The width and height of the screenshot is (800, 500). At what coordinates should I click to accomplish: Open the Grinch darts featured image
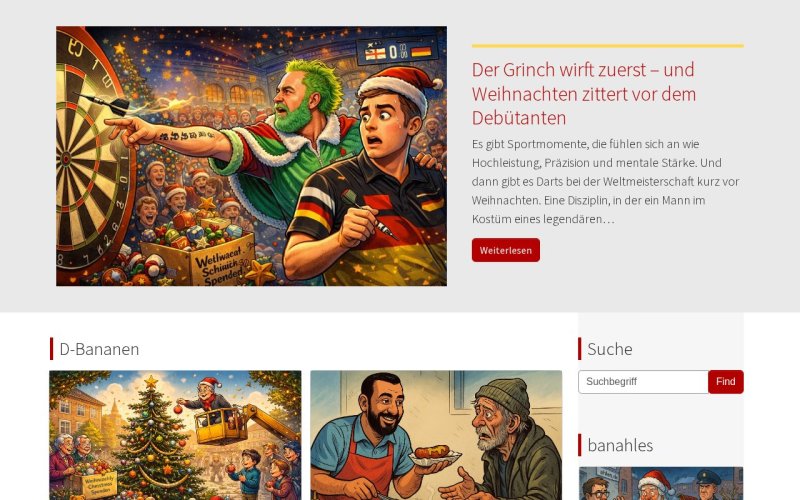click(x=252, y=156)
